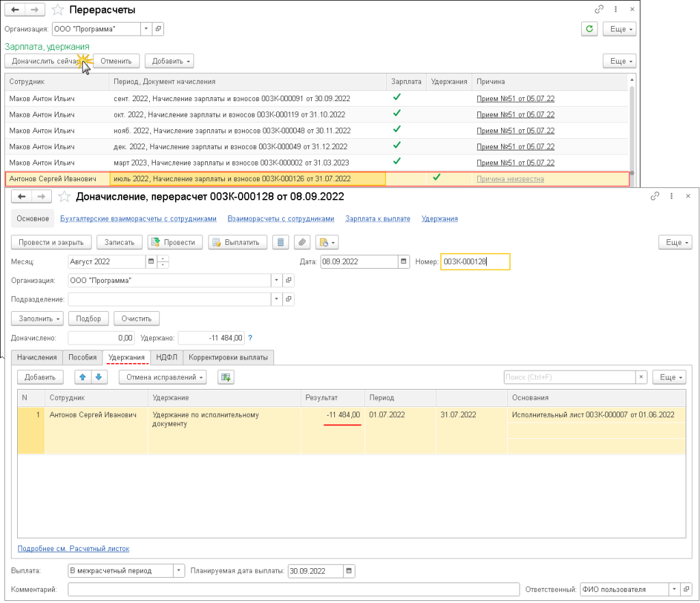Image resolution: width=700 pixels, height=603 pixels.
Task: Open Заполнить dropdown button
Action: click(x=38, y=319)
